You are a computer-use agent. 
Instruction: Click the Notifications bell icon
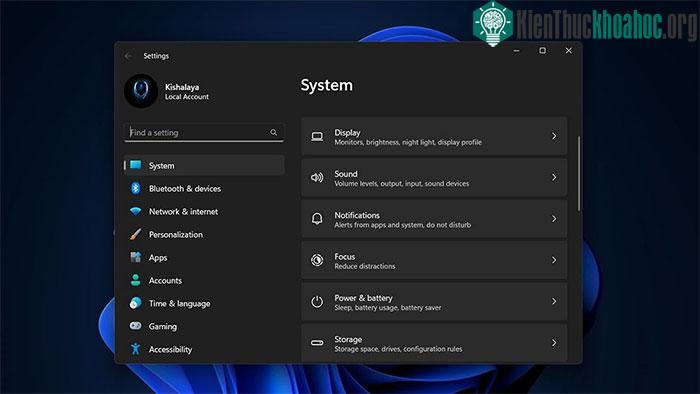pyautogui.click(x=317, y=219)
